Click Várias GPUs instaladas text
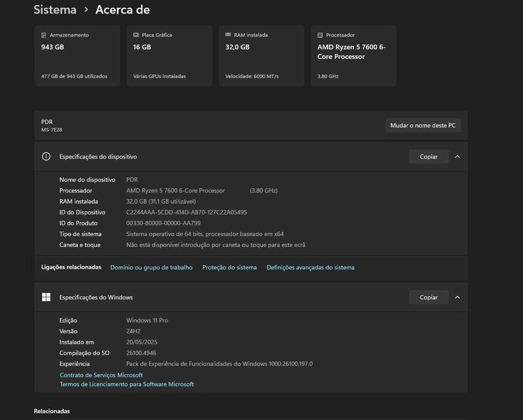 tap(159, 76)
